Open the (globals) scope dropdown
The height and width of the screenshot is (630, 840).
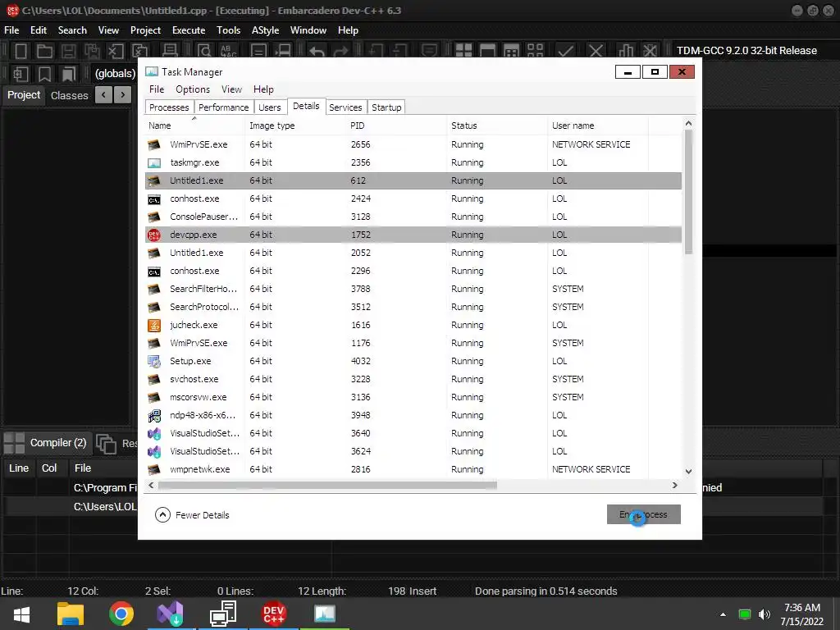pos(115,73)
